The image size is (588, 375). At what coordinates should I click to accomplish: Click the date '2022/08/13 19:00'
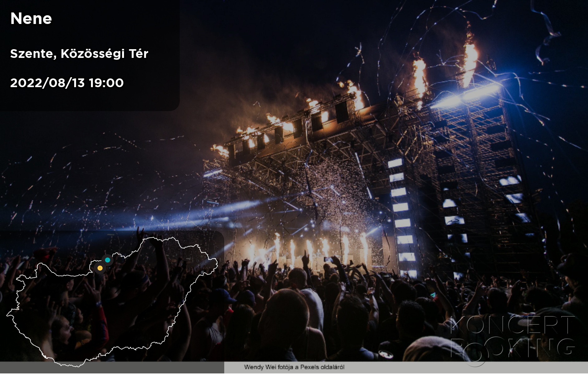tap(67, 83)
